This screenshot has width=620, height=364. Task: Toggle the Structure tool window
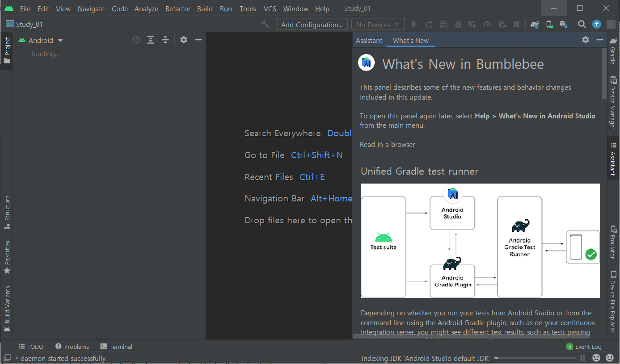click(x=7, y=212)
